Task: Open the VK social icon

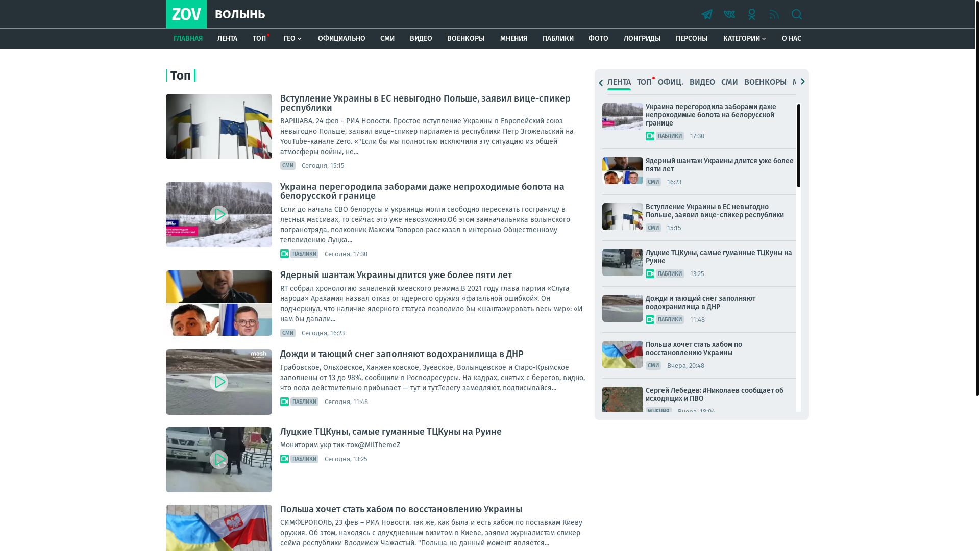Action: tap(729, 14)
